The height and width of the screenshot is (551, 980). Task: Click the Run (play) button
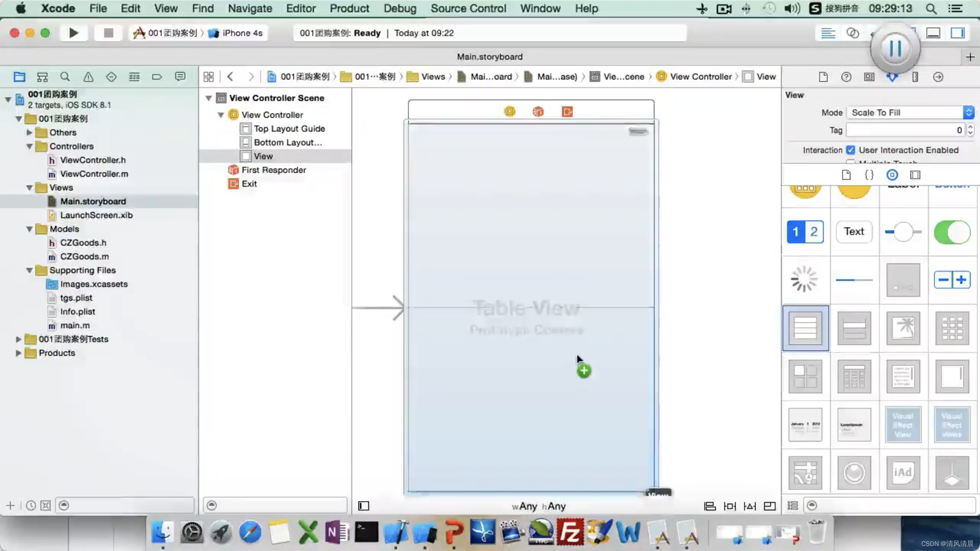pyautogui.click(x=73, y=33)
